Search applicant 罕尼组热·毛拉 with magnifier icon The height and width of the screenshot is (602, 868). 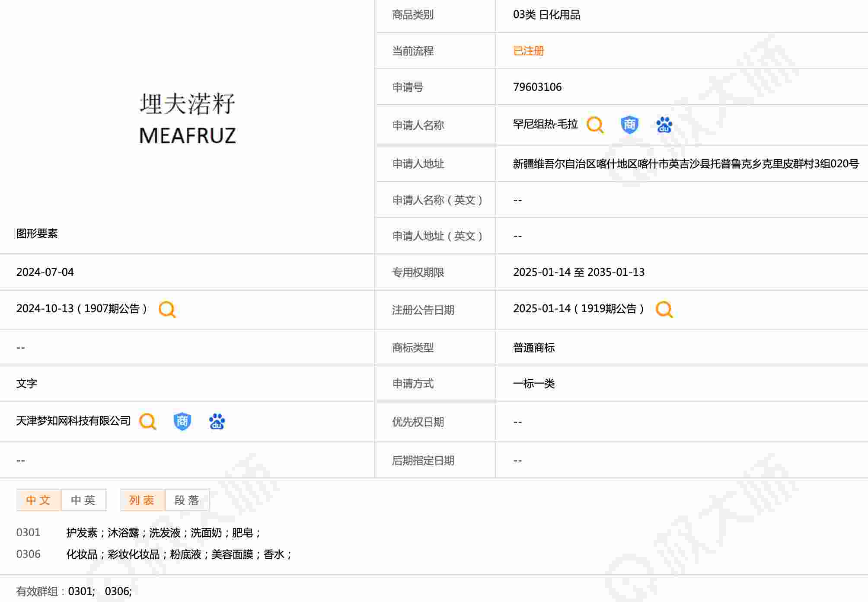coord(595,125)
